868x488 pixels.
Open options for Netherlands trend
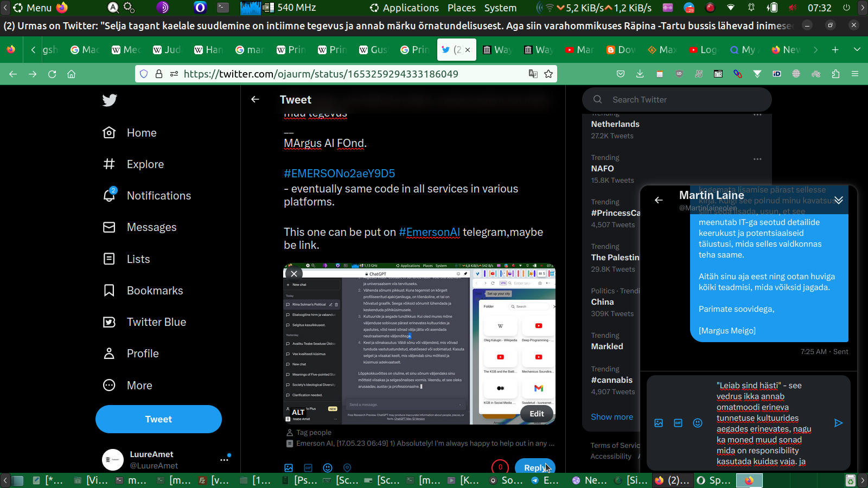[757, 114]
